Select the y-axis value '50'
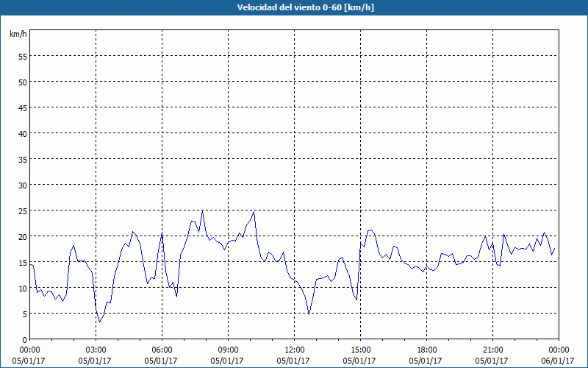 click(23, 82)
